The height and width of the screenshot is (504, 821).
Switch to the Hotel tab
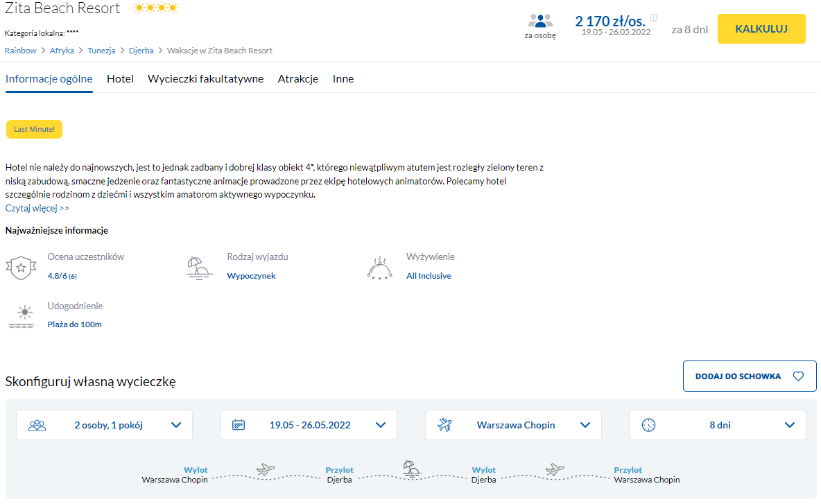[120, 79]
